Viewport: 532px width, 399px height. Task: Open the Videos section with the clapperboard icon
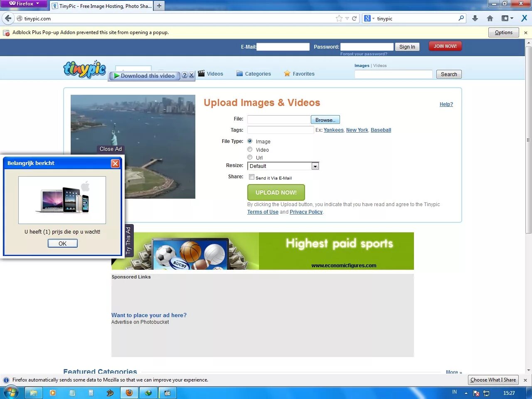(x=201, y=74)
